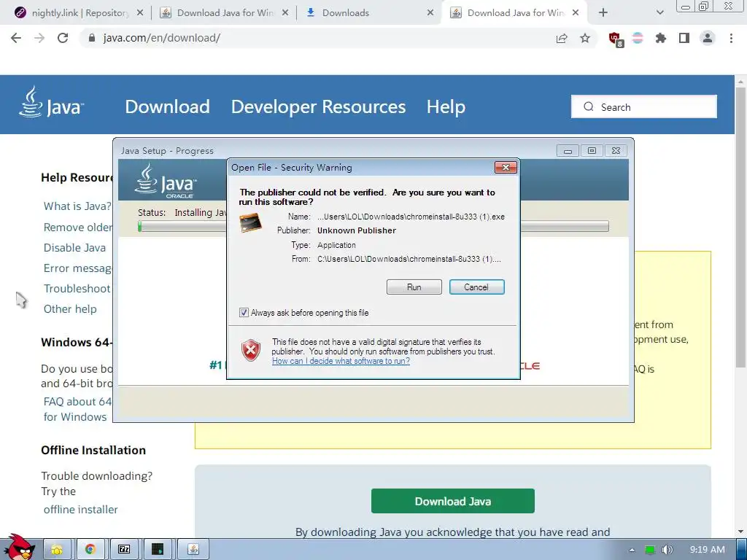
Task: Click the volume speaker tray icon
Action: coord(667,550)
